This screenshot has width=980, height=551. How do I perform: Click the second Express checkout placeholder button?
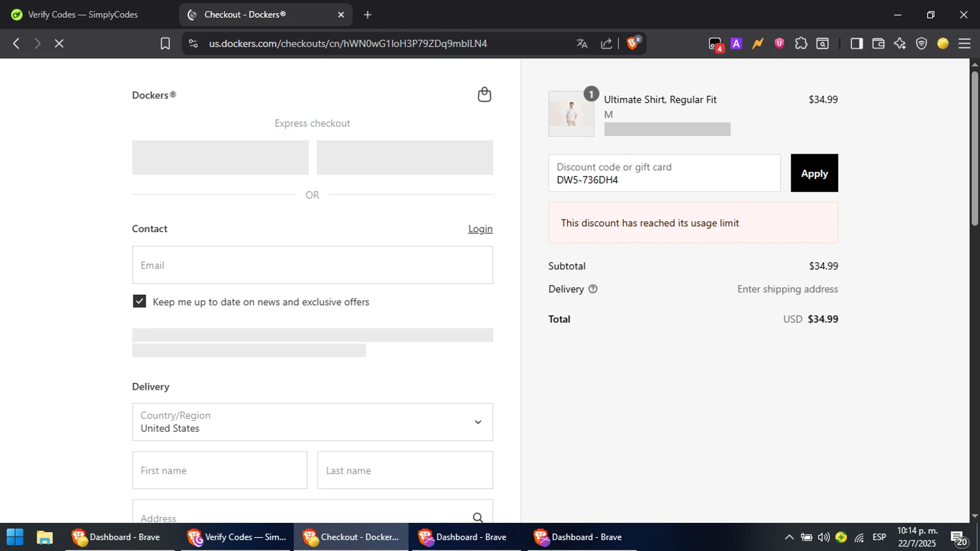[405, 158]
